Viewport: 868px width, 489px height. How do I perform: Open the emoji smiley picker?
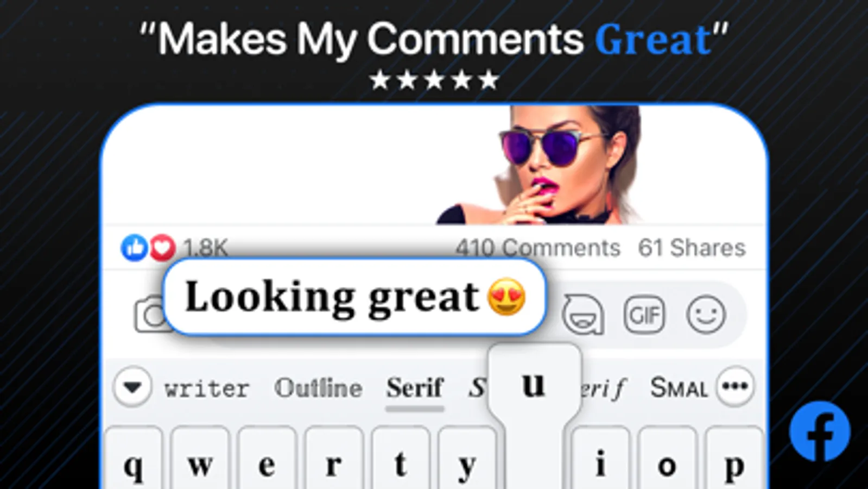pyautogui.click(x=706, y=314)
